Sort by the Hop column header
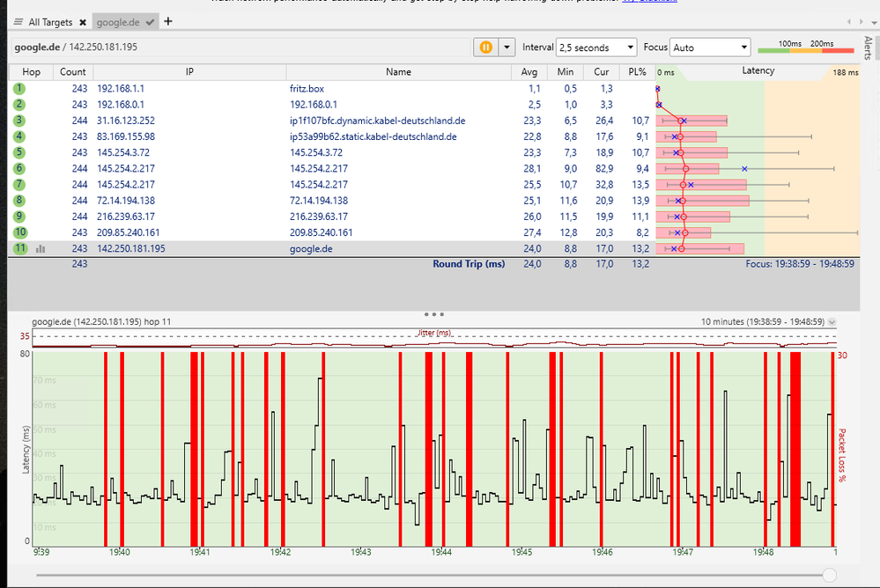The image size is (880, 588). tap(31, 72)
